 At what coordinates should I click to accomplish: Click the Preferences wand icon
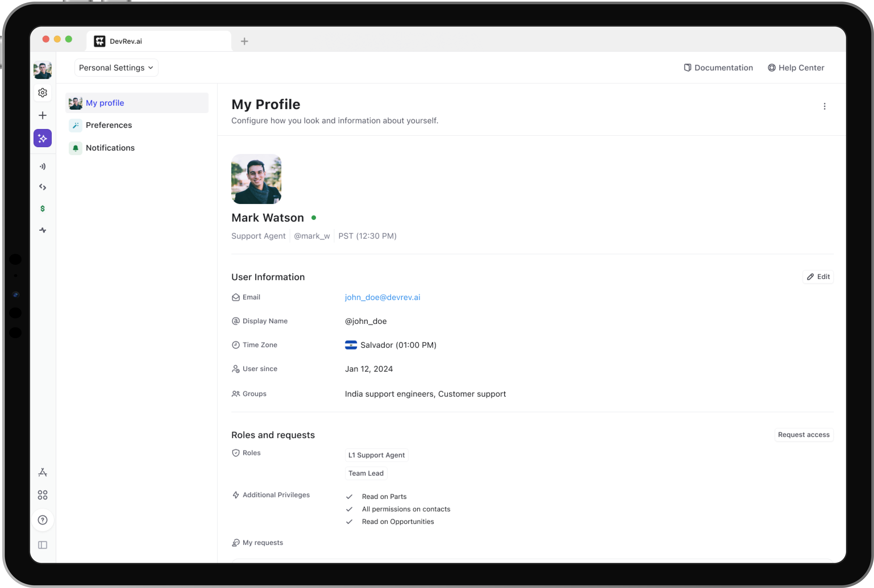tap(75, 125)
